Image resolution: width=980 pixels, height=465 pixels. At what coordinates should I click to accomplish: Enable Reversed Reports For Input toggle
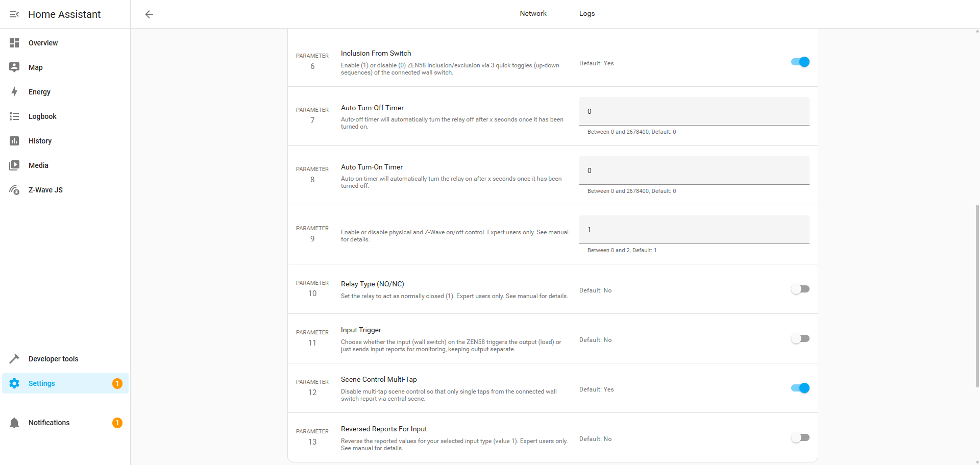pyautogui.click(x=800, y=437)
